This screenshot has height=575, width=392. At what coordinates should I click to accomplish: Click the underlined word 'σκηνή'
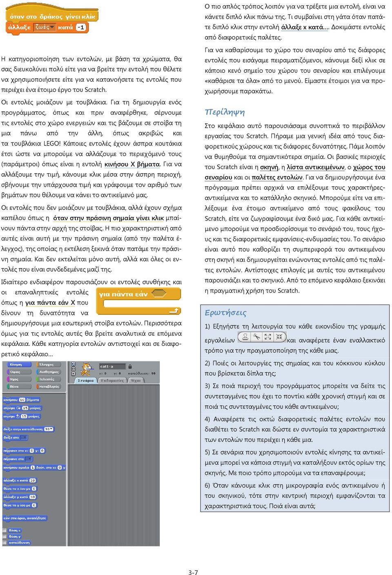tap(269, 167)
